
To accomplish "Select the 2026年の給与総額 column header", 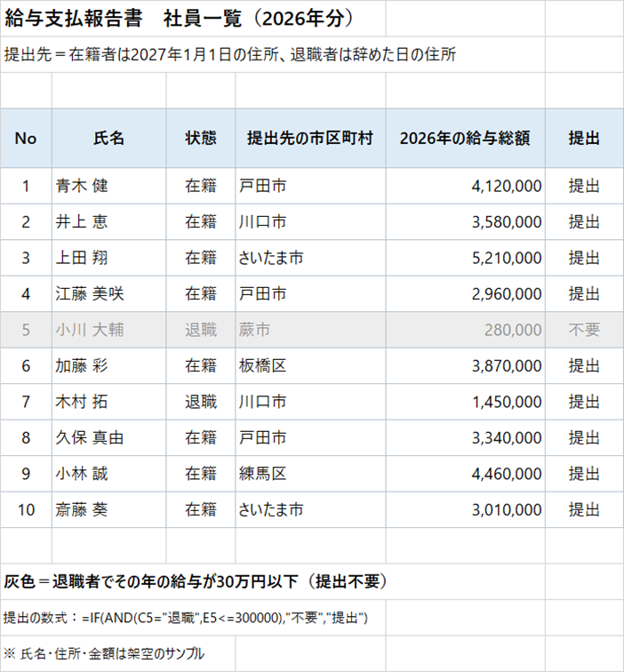I will click(466, 138).
